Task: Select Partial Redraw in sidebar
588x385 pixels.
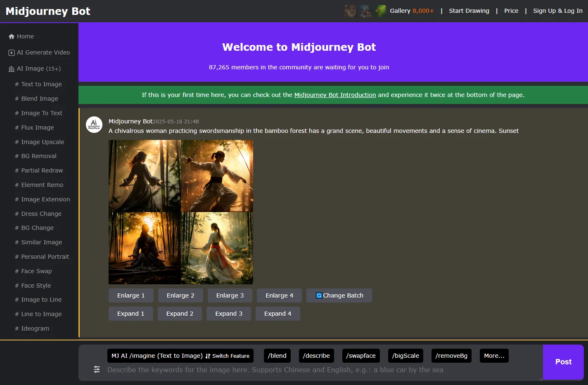Action: point(39,170)
